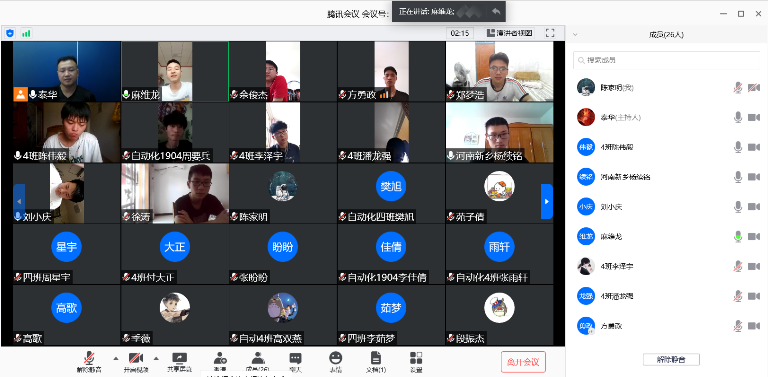Open the Apps grid icon in toolbar
Screen dimensions: 768x377
[416, 361]
